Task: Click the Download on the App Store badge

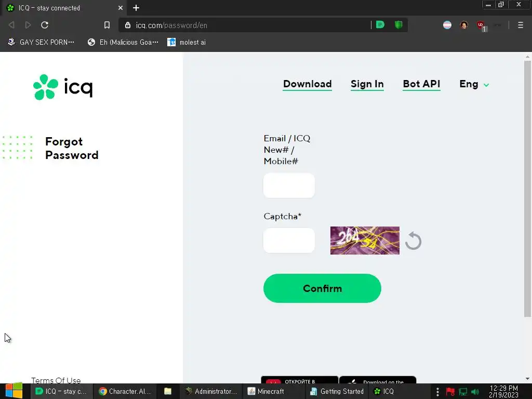Action: (x=378, y=380)
